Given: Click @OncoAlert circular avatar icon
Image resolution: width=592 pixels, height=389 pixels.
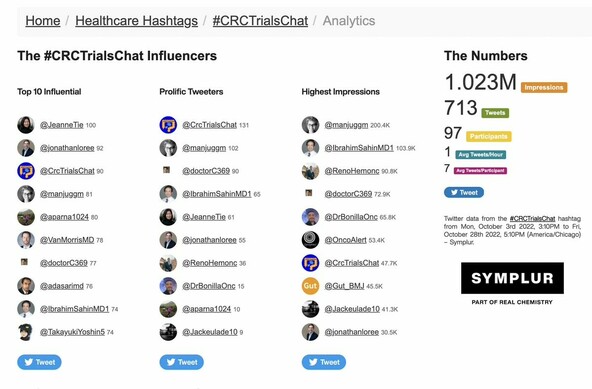Looking at the screenshot, I should [310, 240].
